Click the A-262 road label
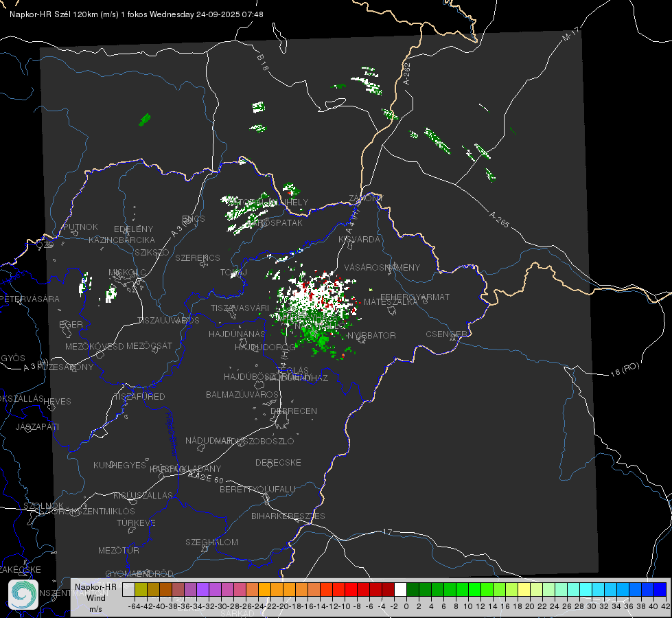This screenshot has width=672, height=618. click(x=407, y=73)
